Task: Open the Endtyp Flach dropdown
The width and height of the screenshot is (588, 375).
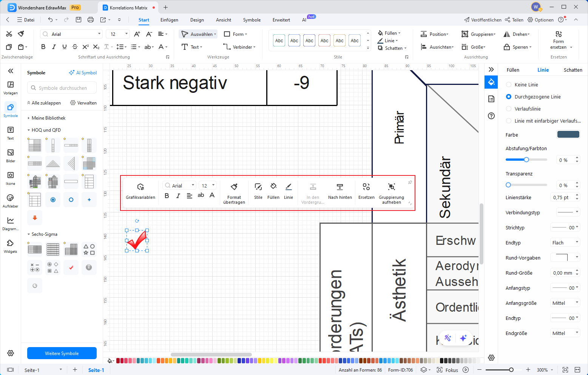Action: tap(565, 243)
